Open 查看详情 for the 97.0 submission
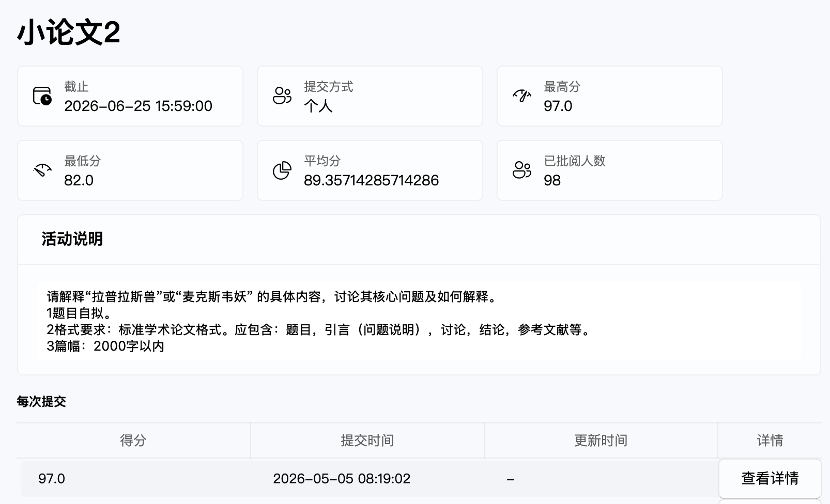 click(770, 478)
